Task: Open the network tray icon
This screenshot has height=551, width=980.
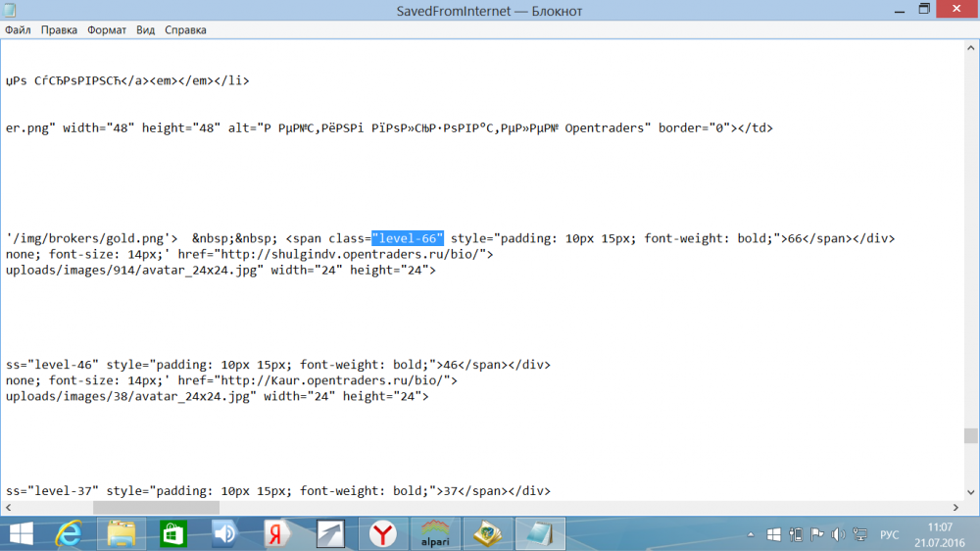Action: 860,534
